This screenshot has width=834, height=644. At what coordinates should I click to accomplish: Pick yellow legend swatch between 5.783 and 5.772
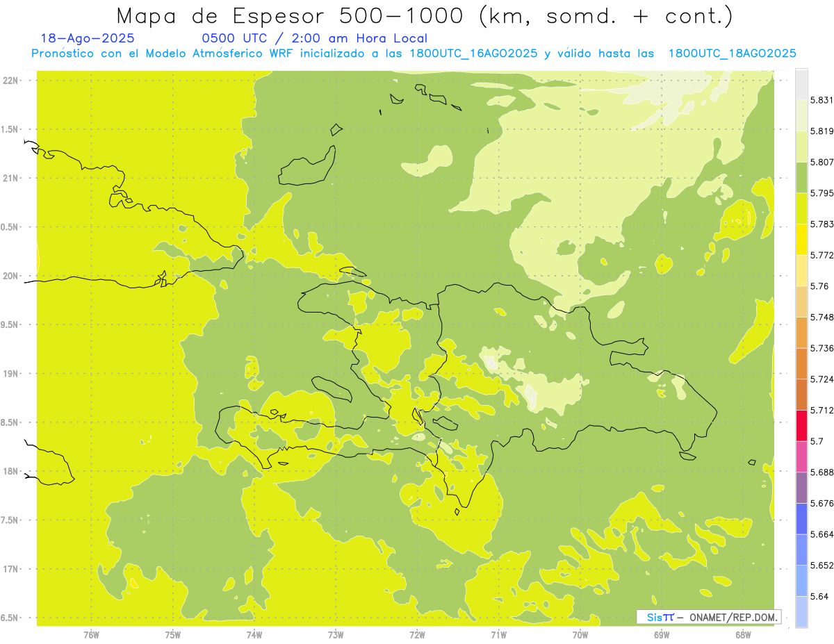[801, 239]
